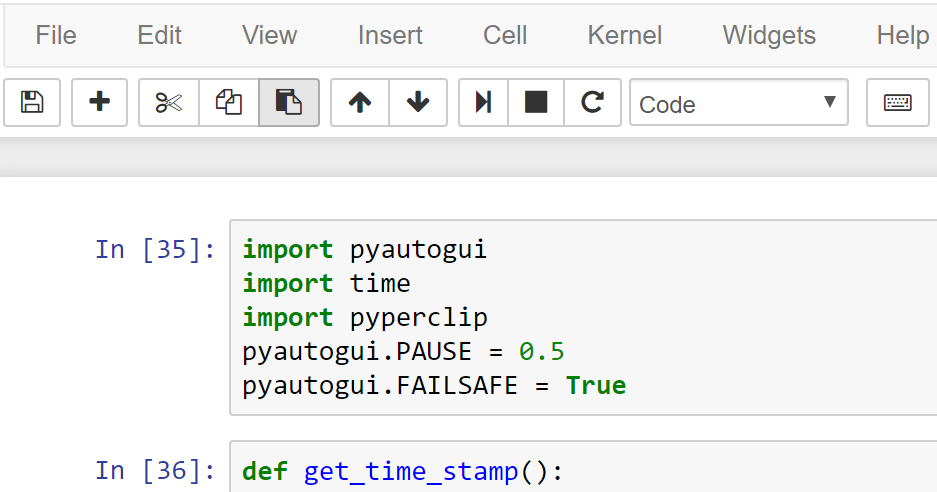Open the Insert menu

point(390,35)
